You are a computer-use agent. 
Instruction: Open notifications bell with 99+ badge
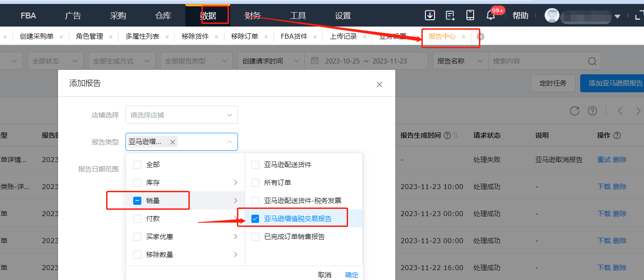pyautogui.click(x=491, y=15)
